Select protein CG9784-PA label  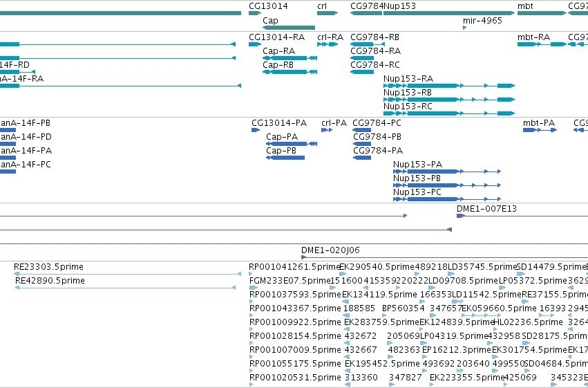(x=378, y=151)
